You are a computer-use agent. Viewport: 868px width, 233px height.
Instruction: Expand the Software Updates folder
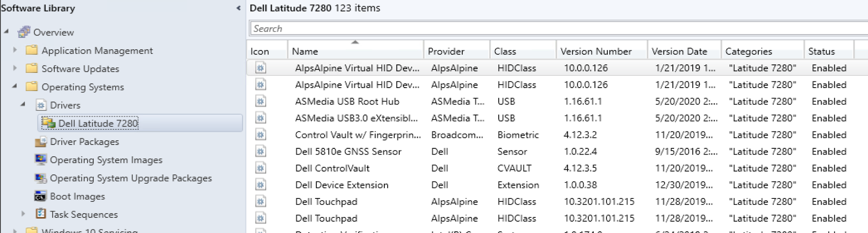[15, 68]
